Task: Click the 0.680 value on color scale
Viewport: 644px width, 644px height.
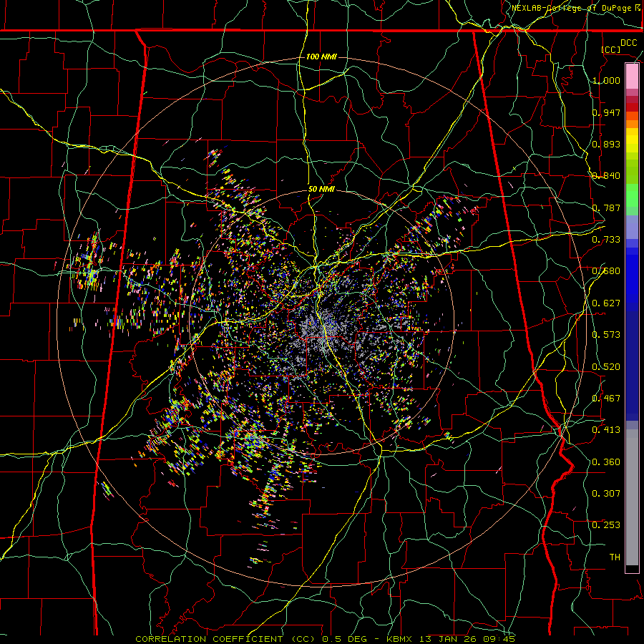Action: 606,271
